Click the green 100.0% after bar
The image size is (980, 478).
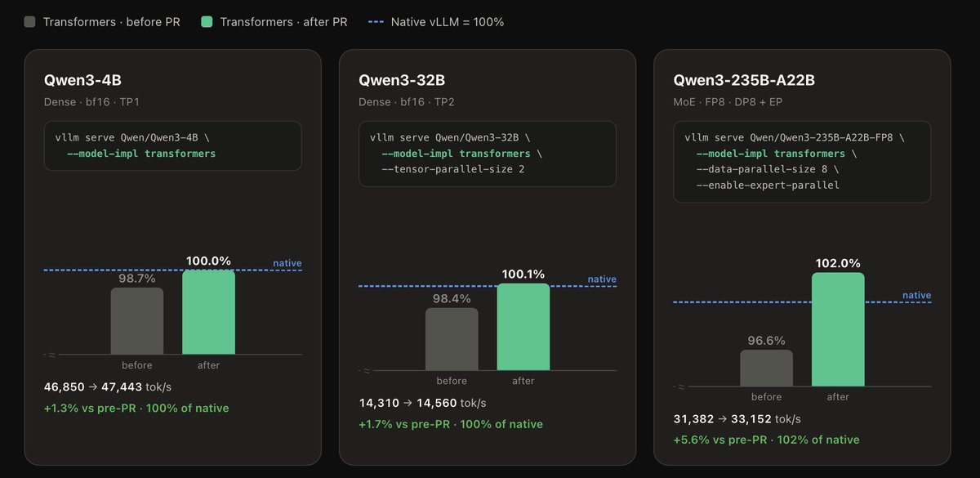(x=208, y=312)
